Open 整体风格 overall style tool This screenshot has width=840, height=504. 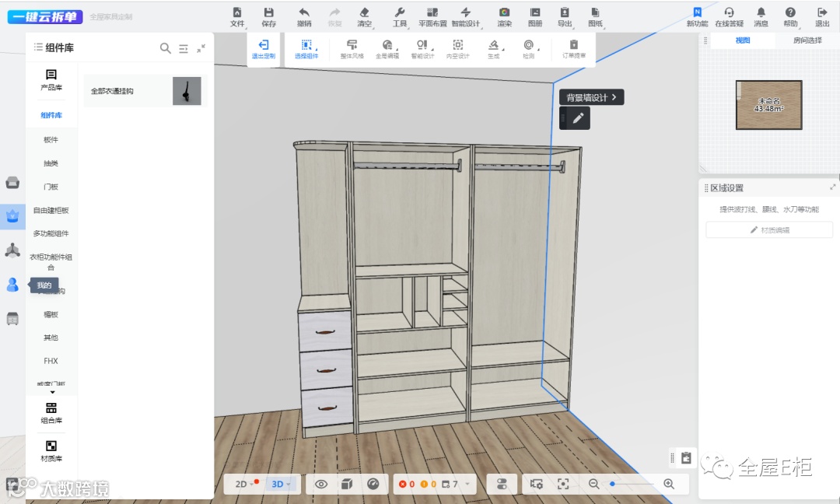coord(352,49)
